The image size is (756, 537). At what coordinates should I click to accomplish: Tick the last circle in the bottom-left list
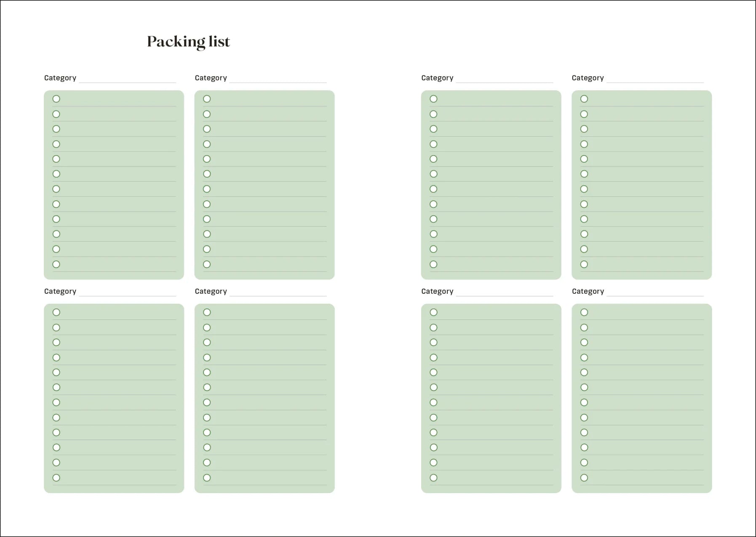[56, 478]
